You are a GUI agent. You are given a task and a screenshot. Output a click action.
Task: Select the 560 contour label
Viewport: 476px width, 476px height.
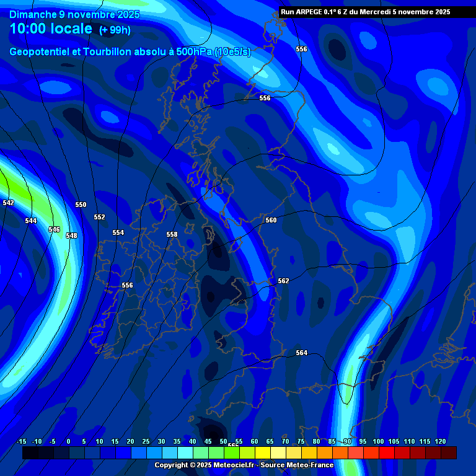[271, 220]
